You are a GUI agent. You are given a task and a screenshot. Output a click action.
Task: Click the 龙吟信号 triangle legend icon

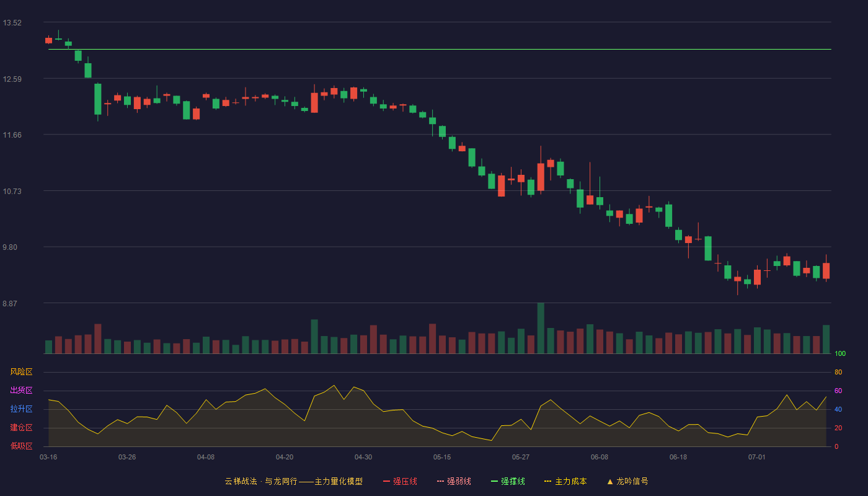[x=610, y=481]
